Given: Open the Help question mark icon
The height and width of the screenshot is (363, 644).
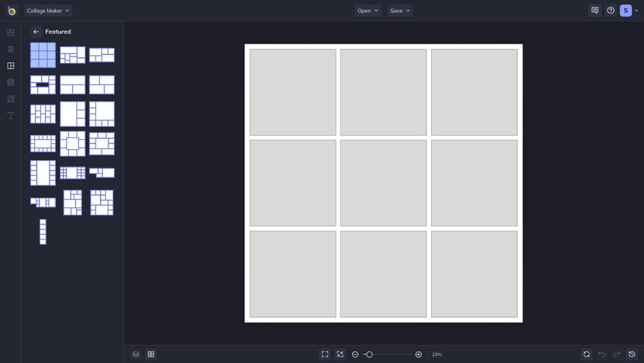Looking at the screenshot, I should coord(611,10).
